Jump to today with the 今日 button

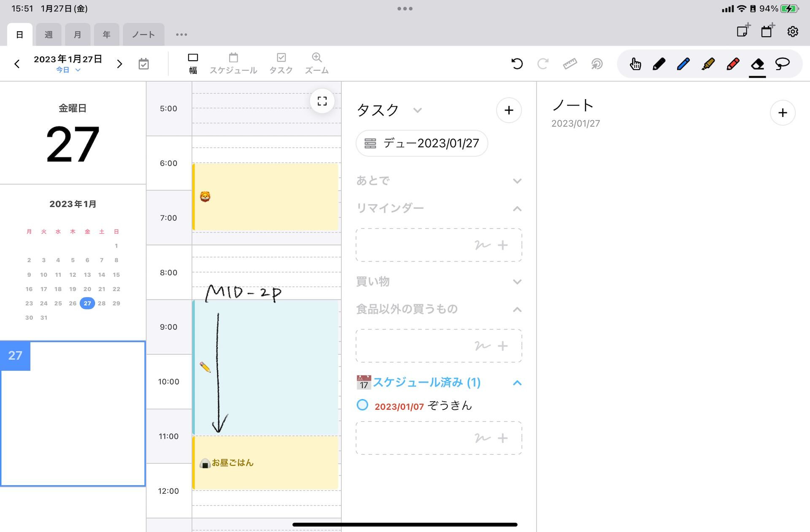(x=62, y=70)
